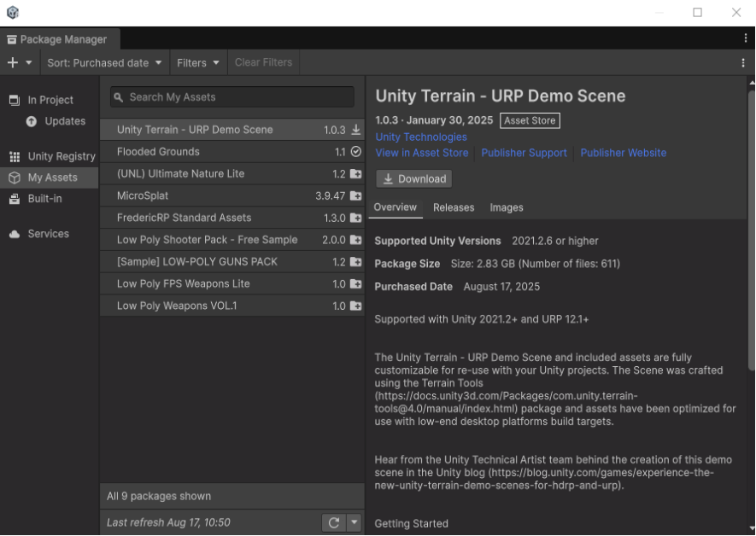
Task: Switch to the Overview tab
Action: pos(396,207)
